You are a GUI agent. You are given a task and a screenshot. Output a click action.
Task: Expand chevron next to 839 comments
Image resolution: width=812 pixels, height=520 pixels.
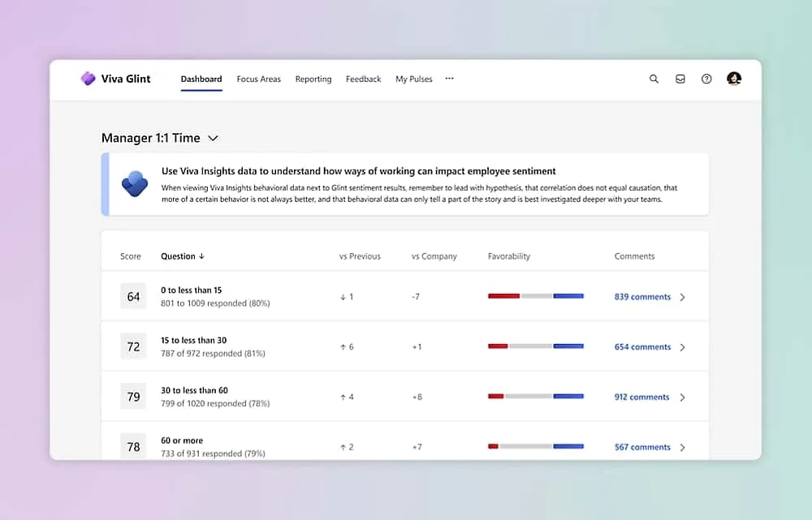(683, 297)
